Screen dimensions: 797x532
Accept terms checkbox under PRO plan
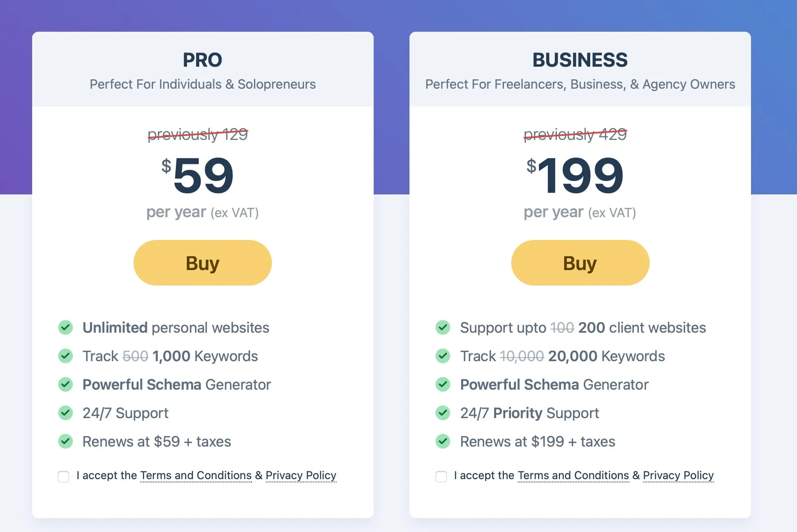63,476
